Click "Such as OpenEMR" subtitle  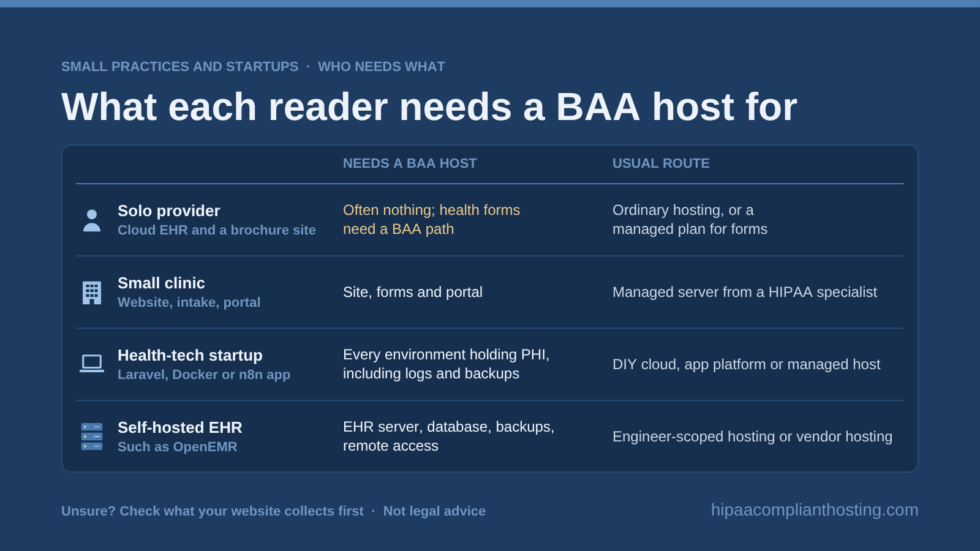(178, 447)
